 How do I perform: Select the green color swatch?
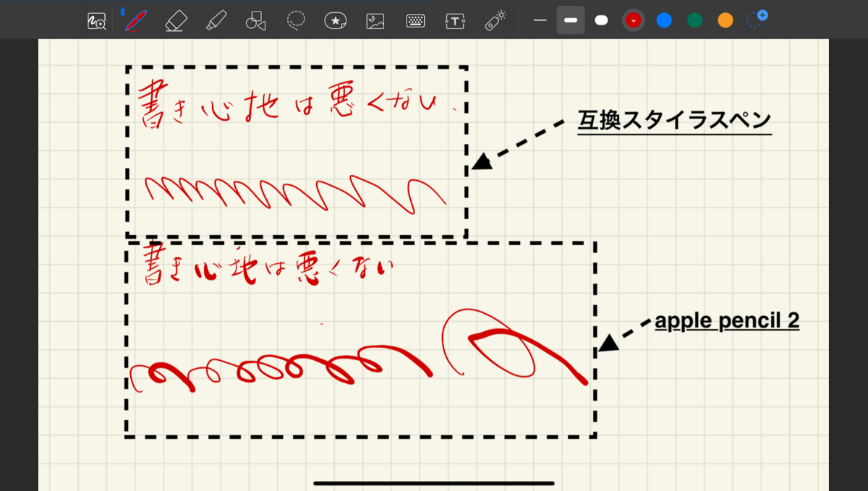(696, 20)
